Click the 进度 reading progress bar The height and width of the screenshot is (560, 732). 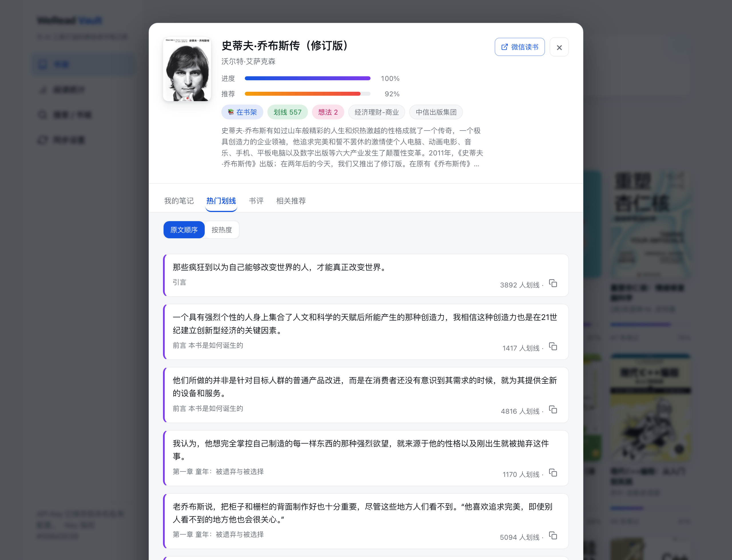coord(307,78)
